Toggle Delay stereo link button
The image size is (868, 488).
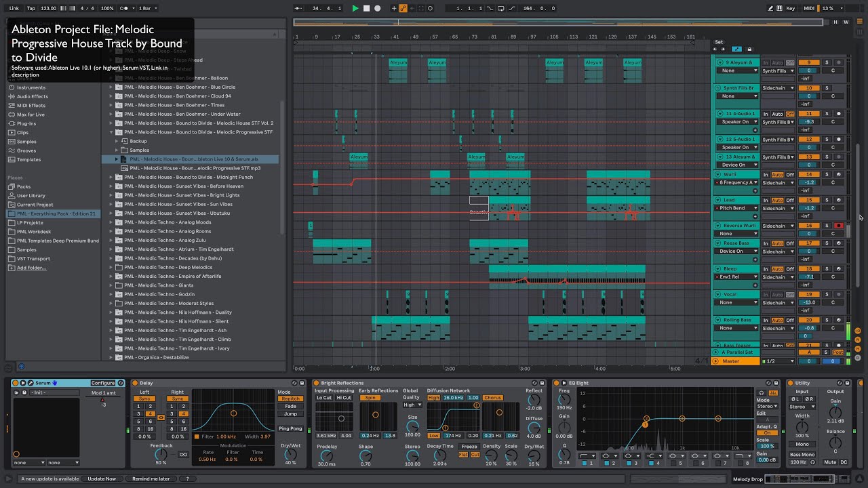coord(161,418)
